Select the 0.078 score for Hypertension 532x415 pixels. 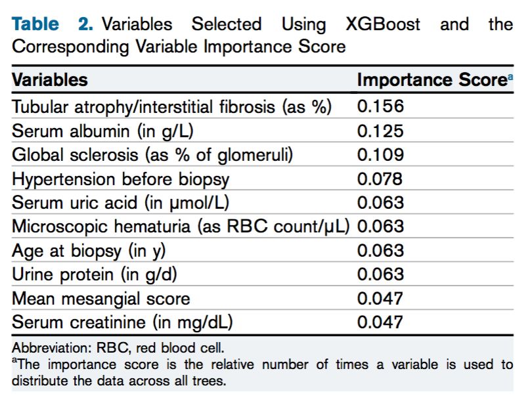point(380,179)
